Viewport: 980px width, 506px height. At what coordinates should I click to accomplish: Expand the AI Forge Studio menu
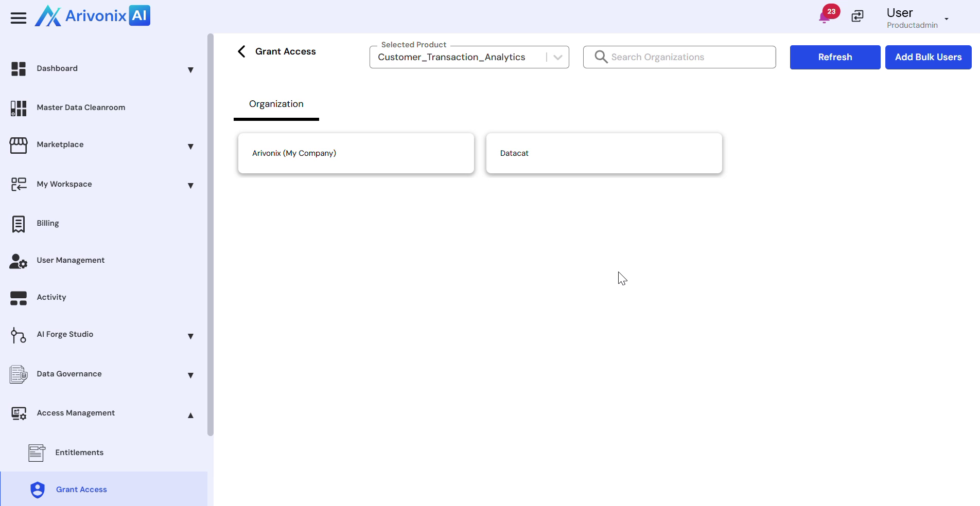190,336
